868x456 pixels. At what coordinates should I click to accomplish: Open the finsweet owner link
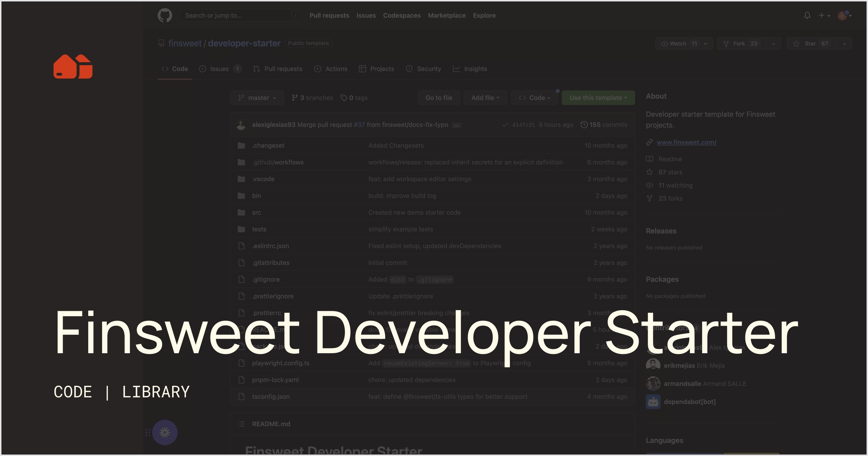click(x=185, y=43)
